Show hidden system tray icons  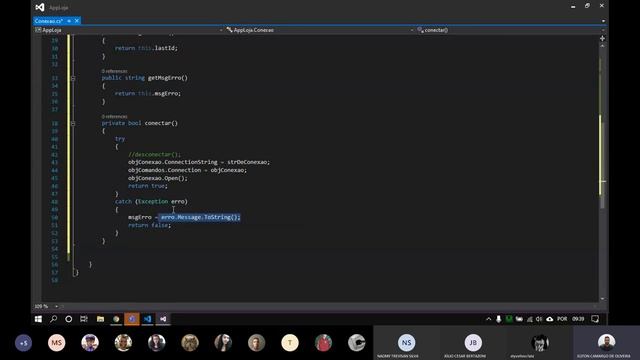pos(489,319)
